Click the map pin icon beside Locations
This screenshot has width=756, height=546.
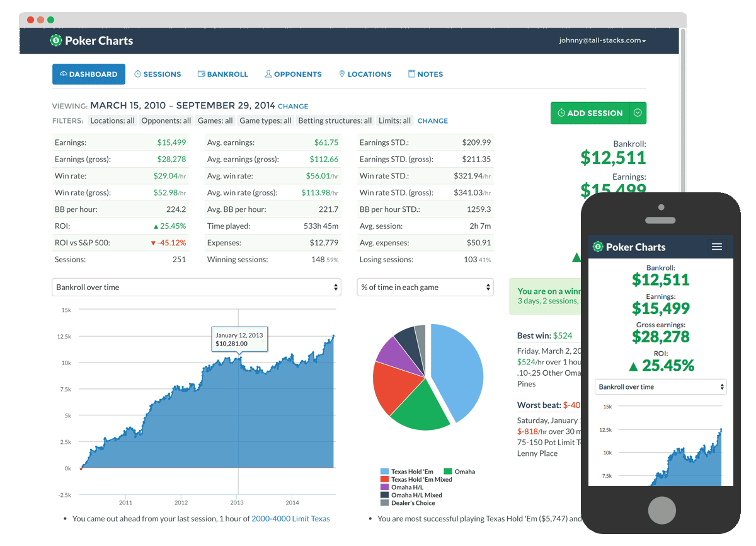[341, 74]
